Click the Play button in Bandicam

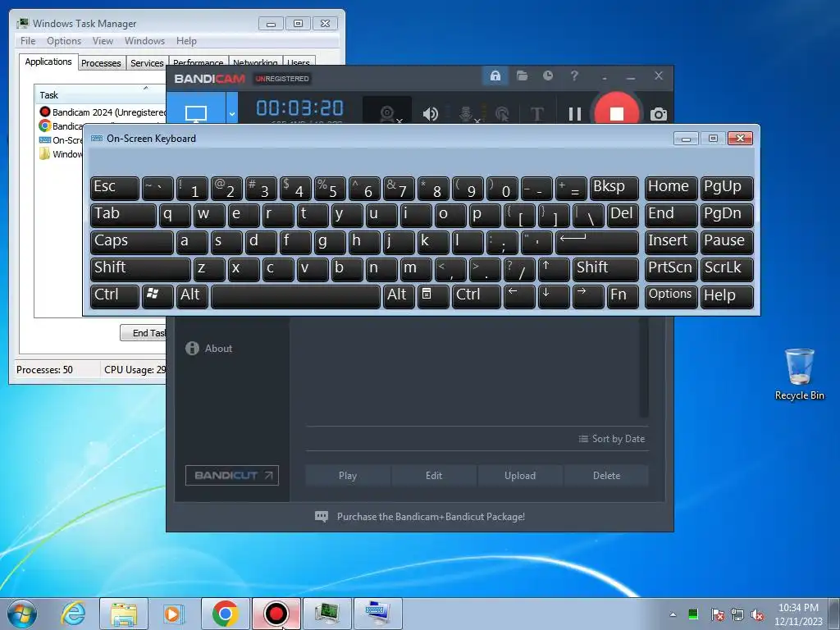point(348,475)
